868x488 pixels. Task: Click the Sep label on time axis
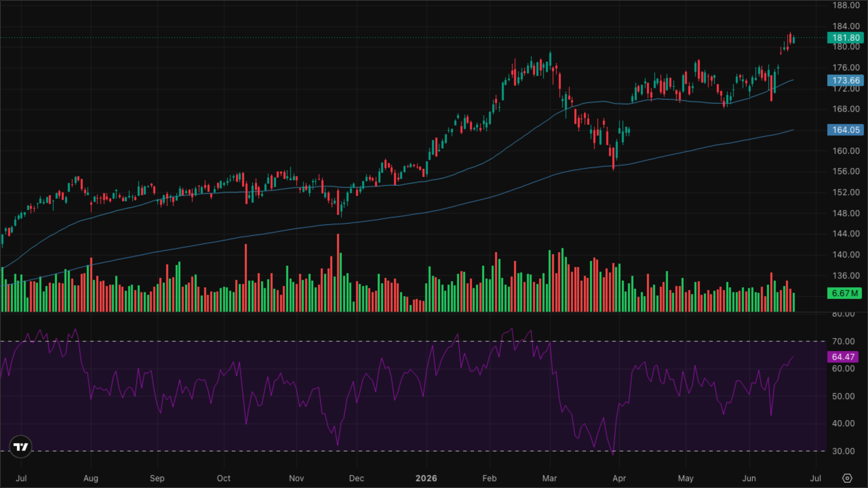tap(157, 478)
